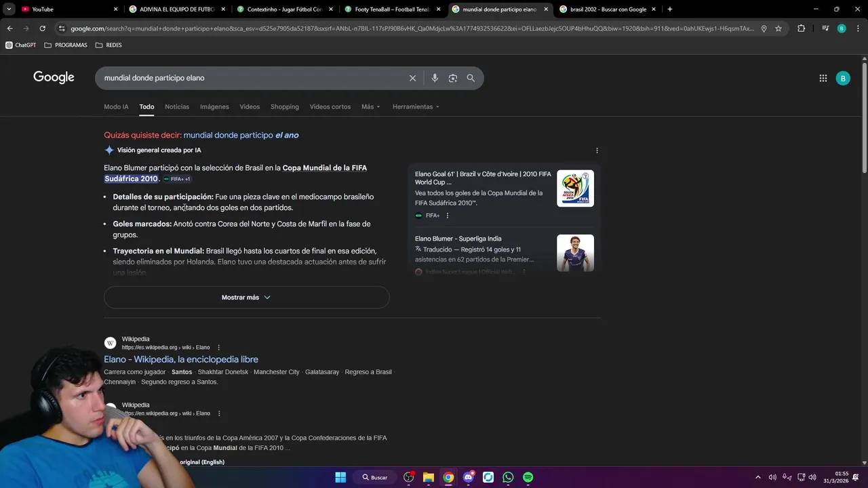Open options for en.wikipedia Elano result
Screen dimensions: 868x488
point(218,413)
